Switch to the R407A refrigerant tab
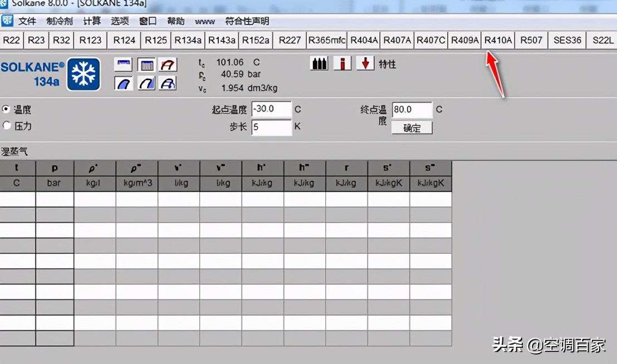The height and width of the screenshot is (364, 617). [397, 40]
